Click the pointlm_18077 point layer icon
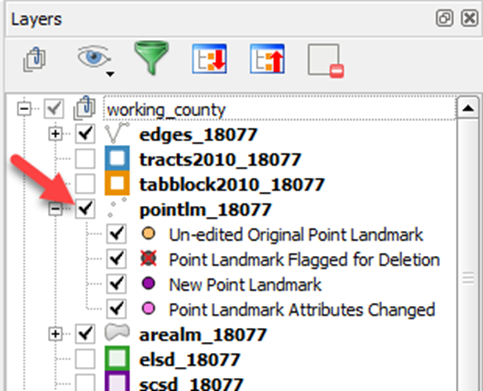Image resolution: width=483 pixels, height=391 pixels. 117,208
